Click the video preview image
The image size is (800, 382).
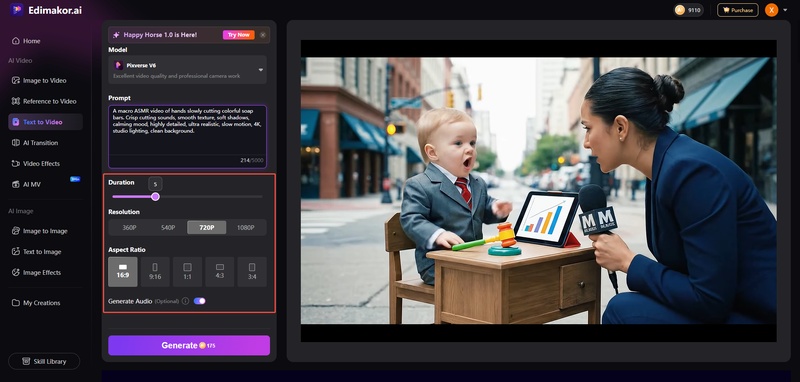click(x=538, y=191)
